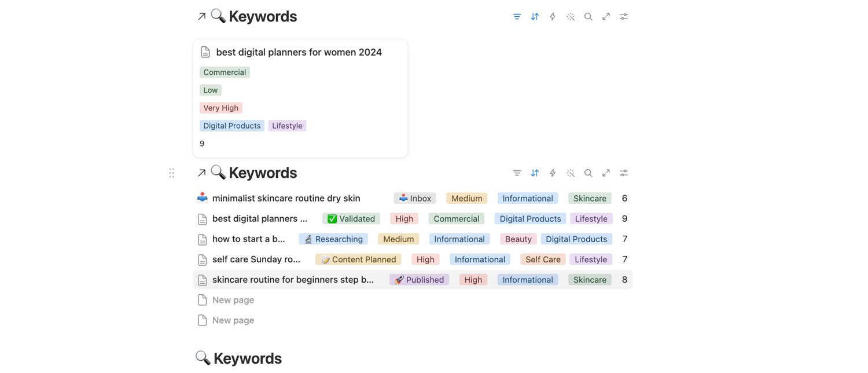
Task: Click Published status tag
Action: pos(419,280)
